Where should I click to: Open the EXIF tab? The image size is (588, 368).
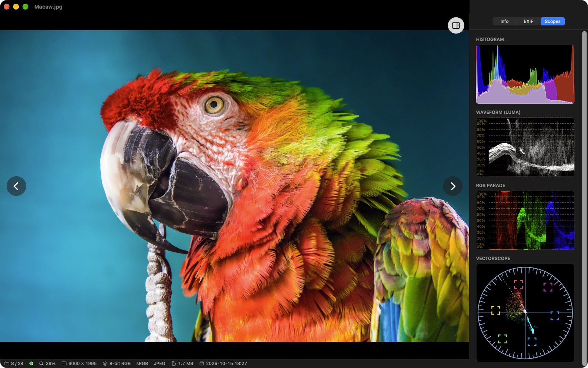528,21
